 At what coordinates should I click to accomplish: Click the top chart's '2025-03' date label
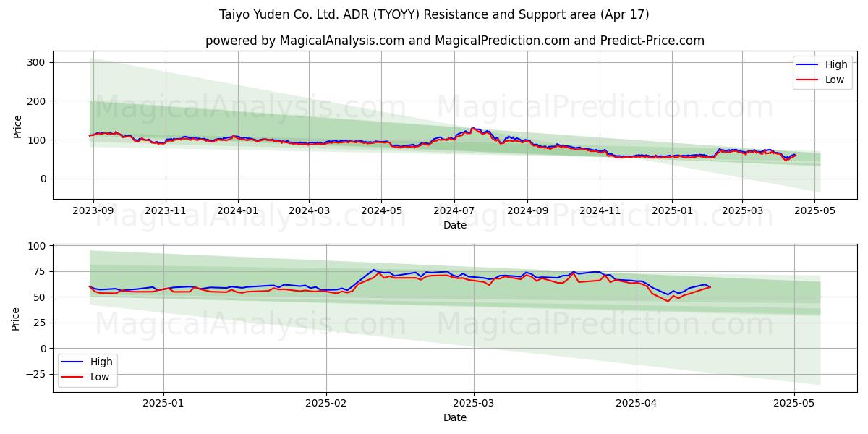(x=742, y=210)
